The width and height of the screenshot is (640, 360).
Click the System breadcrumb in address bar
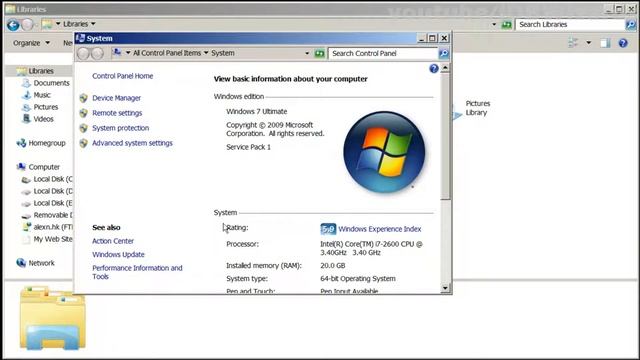223,53
